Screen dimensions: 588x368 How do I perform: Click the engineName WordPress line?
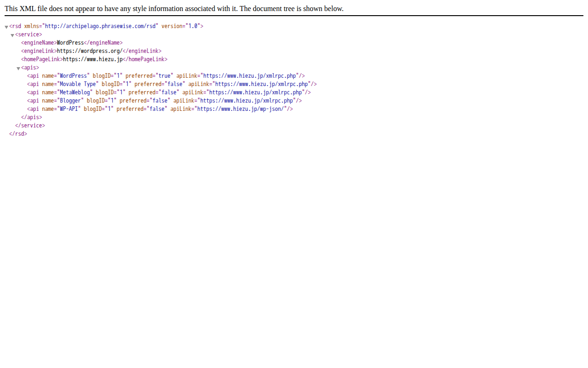72,43
